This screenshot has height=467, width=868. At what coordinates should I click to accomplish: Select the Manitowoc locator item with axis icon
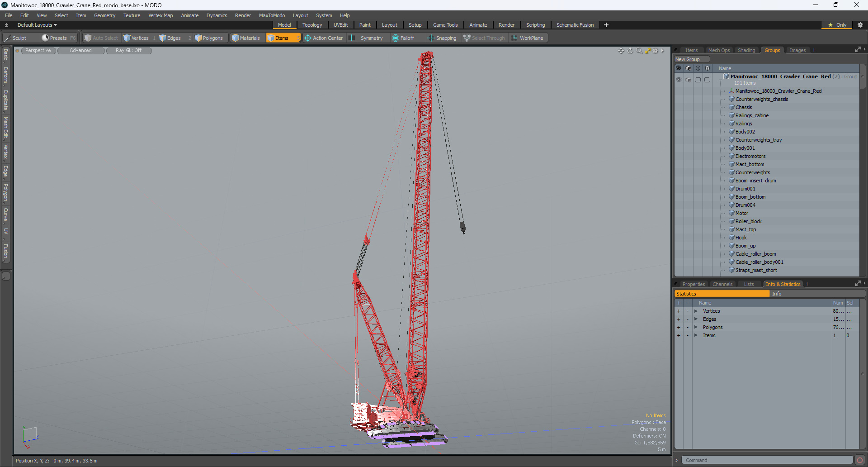click(778, 91)
